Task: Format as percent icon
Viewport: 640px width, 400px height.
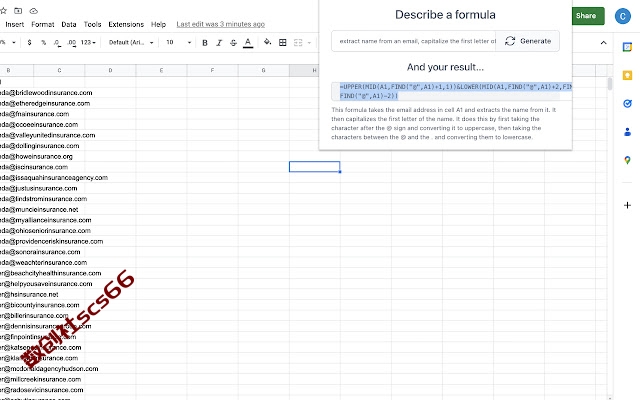Action: tap(43, 42)
